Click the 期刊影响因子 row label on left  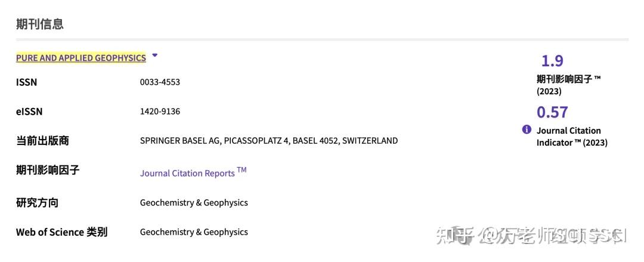[x=48, y=170]
